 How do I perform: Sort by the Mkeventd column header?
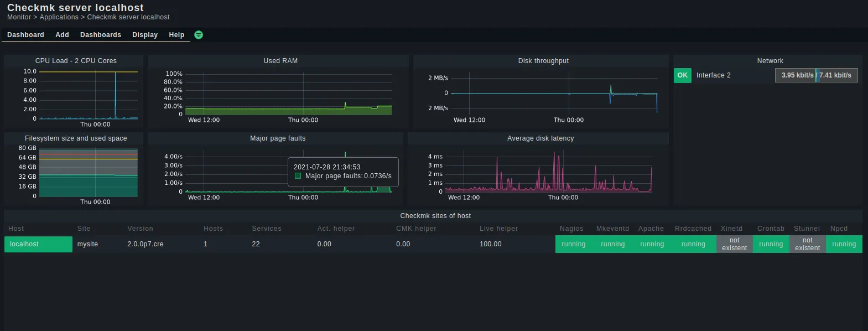tap(612, 229)
